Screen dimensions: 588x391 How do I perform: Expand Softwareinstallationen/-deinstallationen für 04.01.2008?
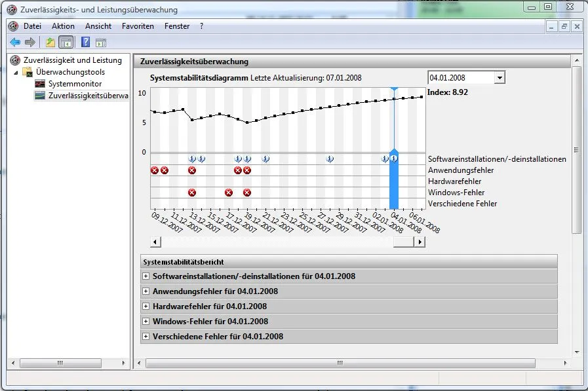146,276
